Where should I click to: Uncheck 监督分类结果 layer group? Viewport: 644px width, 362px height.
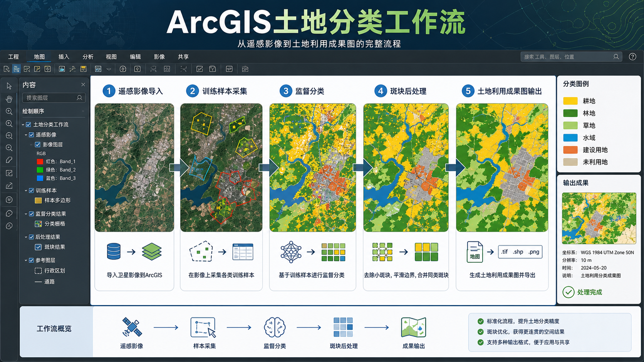click(x=32, y=214)
